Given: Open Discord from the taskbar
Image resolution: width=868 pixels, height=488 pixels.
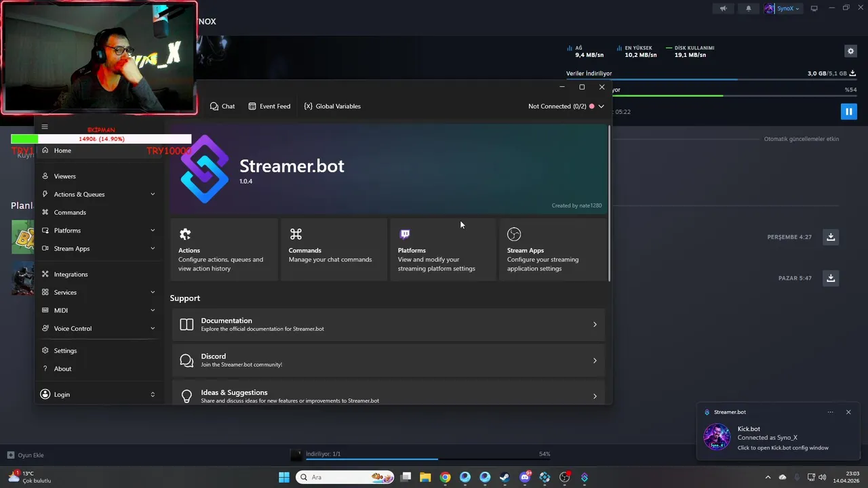Looking at the screenshot, I should (524, 477).
